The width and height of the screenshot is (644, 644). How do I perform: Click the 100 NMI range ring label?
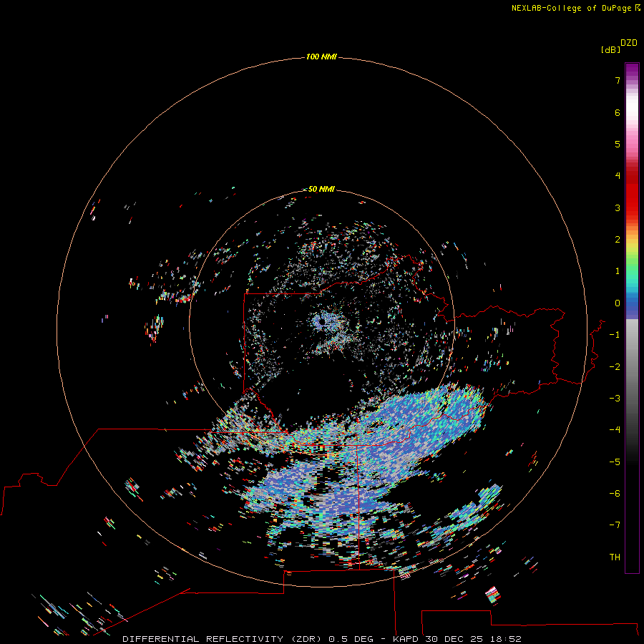[321, 57]
